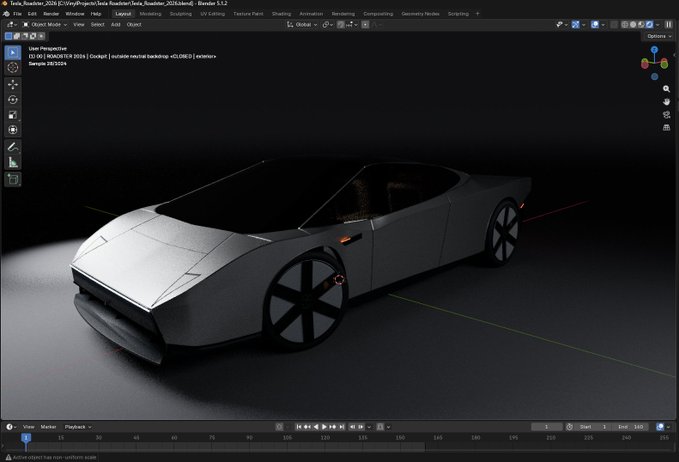Image resolution: width=679 pixels, height=462 pixels.
Task: Set new selection mode icon
Action: (9, 36)
